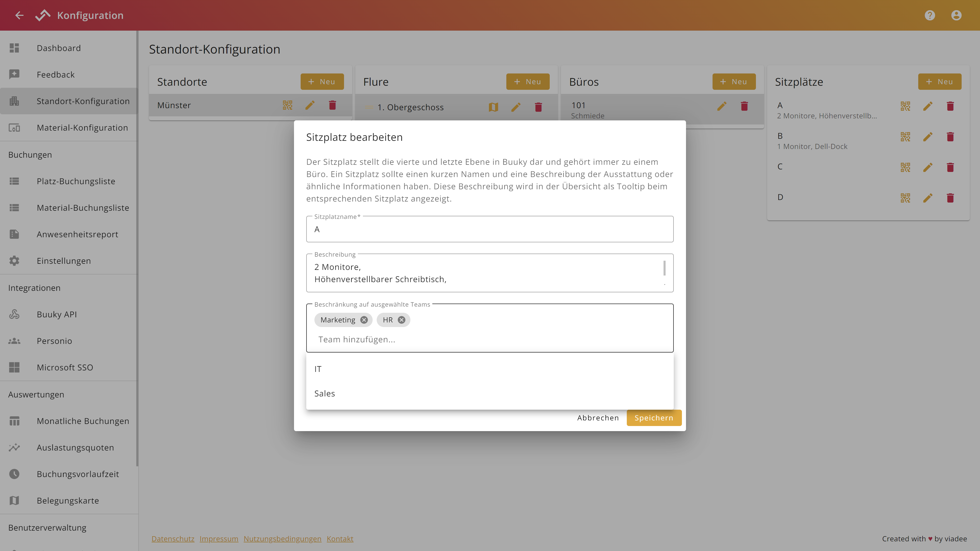980x551 pixels.
Task: Select Sales from the team dropdown
Action: [x=490, y=394]
